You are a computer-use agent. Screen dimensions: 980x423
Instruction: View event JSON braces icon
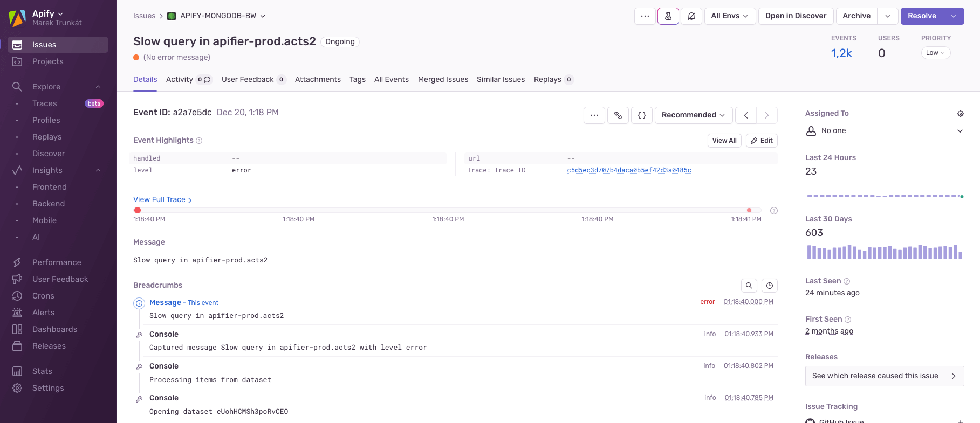coord(642,115)
